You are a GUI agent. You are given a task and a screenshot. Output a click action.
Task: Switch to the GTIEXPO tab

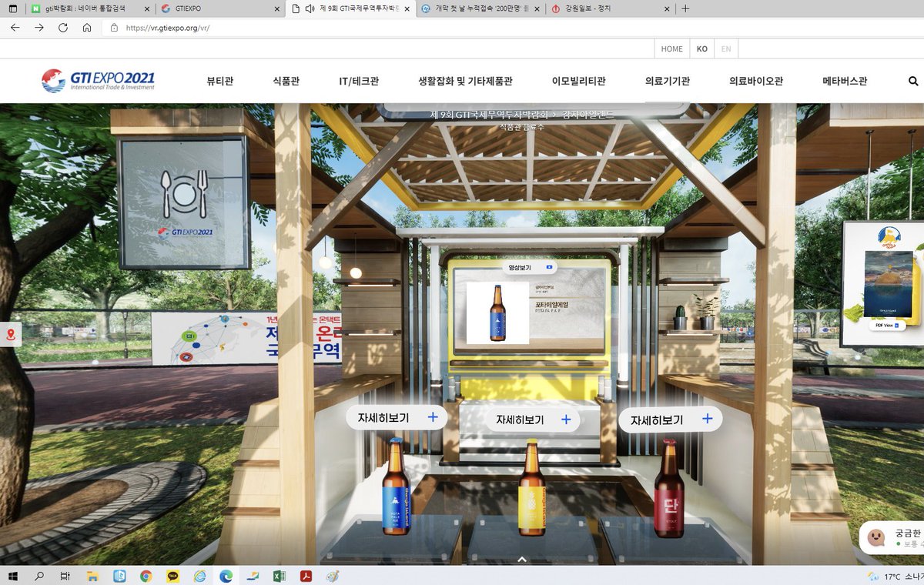pos(220,8)
